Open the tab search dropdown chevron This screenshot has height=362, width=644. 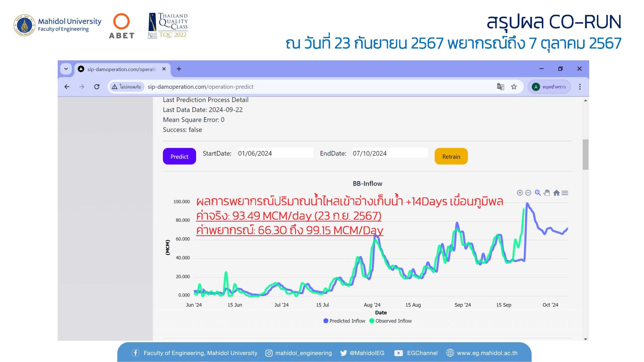coord(66,69)
